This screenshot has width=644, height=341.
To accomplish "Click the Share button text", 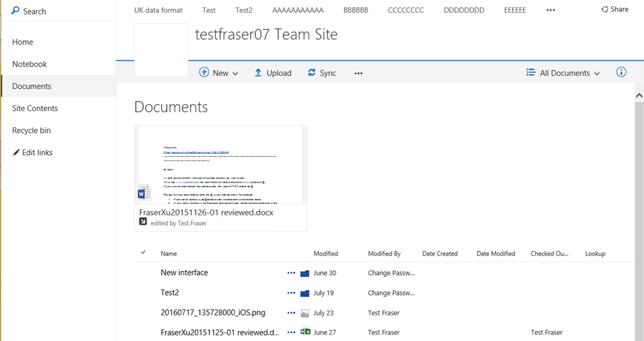I will 619,9.
